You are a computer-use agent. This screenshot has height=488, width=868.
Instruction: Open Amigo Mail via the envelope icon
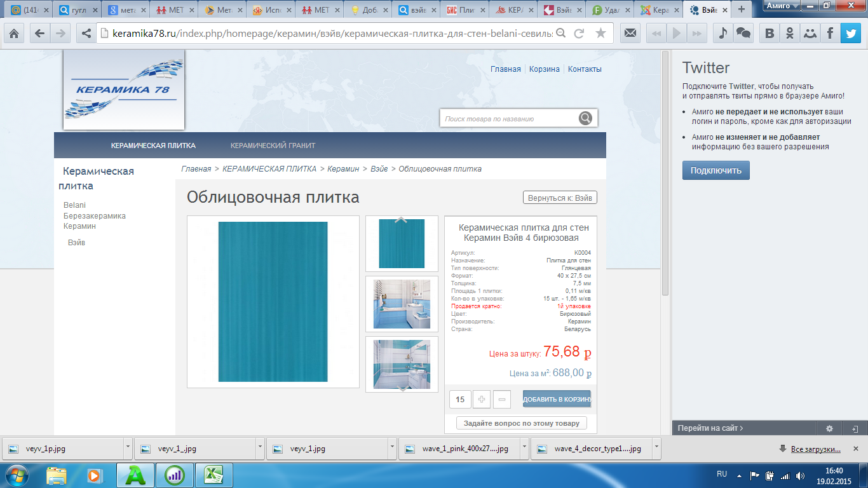pos(630,33)
